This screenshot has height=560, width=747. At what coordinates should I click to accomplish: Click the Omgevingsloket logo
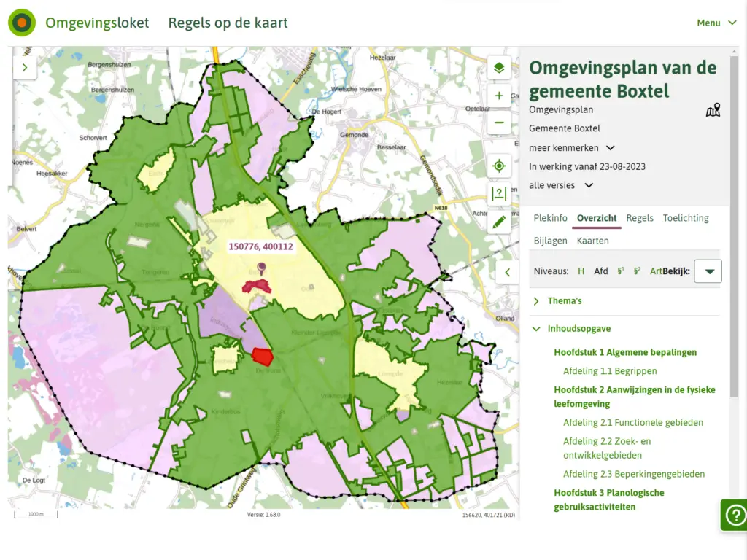click(x=22, y=23)
